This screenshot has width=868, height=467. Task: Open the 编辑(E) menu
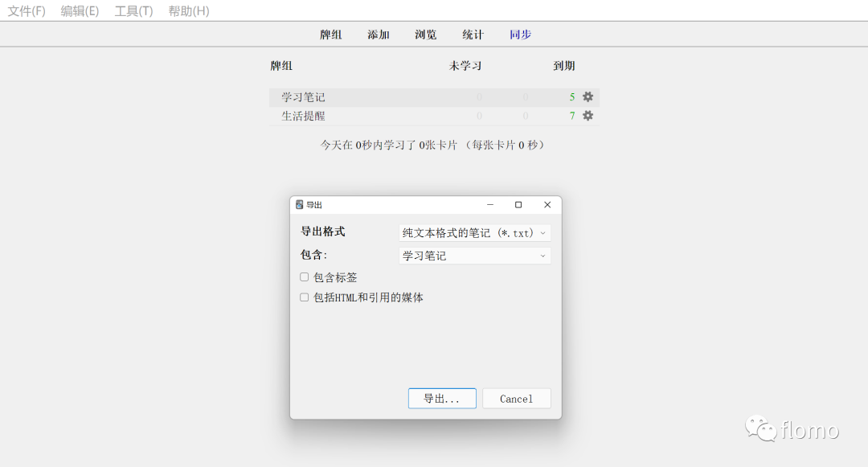pyautogui.click(x=80, y=11)
